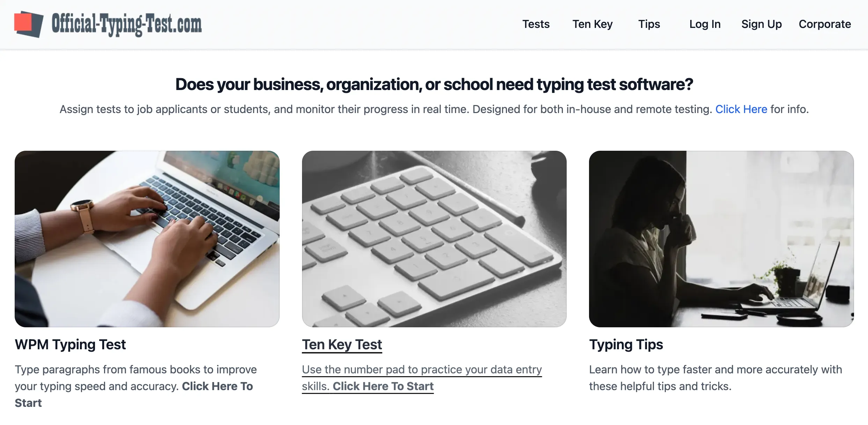The width and height of the screenshot is (868, 425).
Task: Click the Tips navigation link
Action: [649, 23]
